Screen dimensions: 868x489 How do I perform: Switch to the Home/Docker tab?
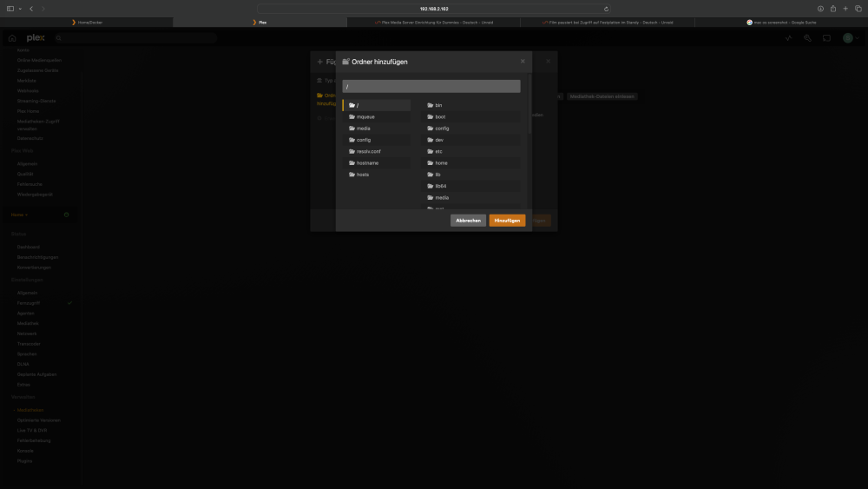pyautogui.click(x=86, y=23)
